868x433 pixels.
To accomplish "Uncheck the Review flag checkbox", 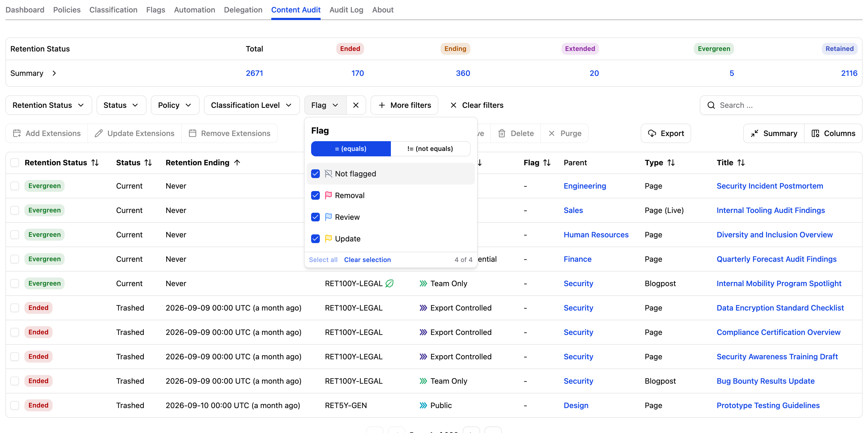I will 315,217.
